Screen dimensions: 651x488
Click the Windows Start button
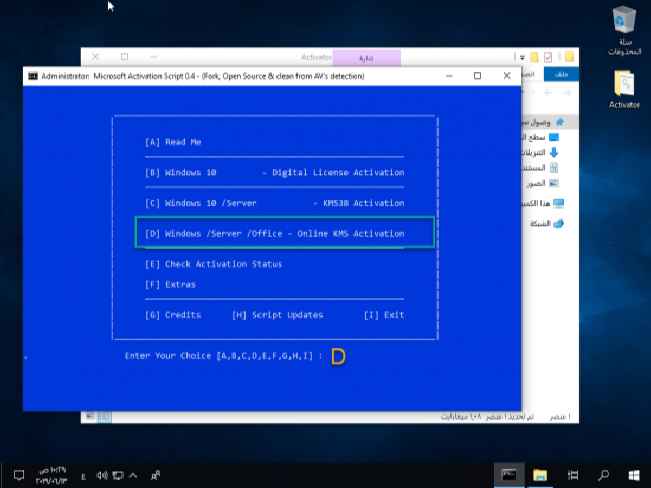pos(634,473)
